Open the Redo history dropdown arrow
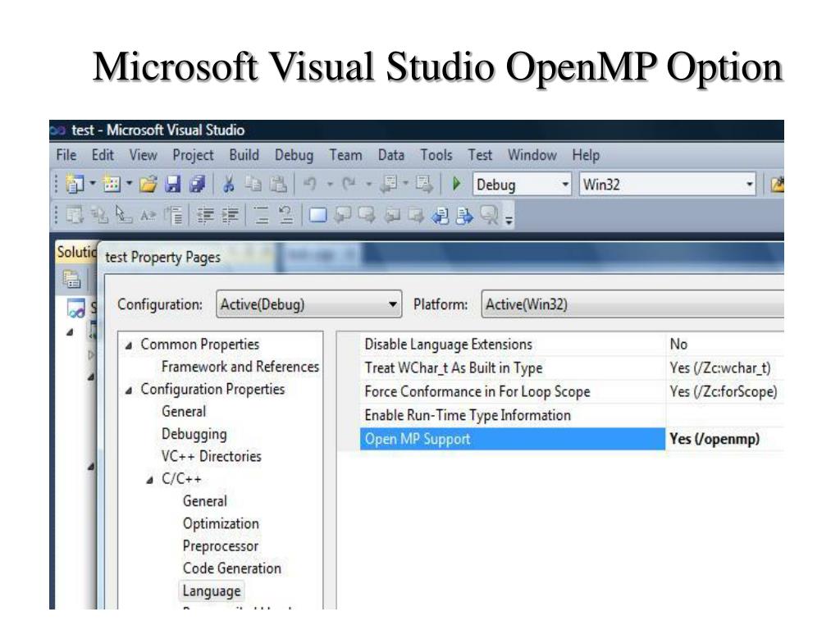 click(368, 185)
